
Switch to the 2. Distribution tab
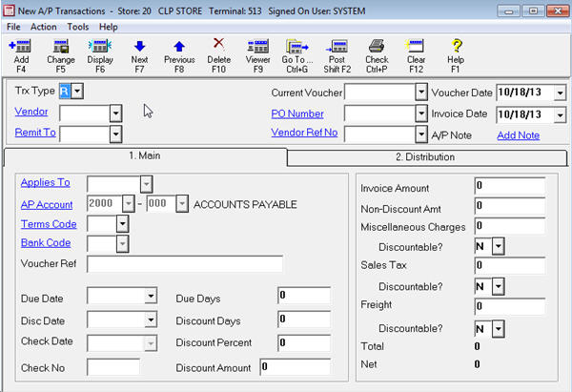click(424, 156)
